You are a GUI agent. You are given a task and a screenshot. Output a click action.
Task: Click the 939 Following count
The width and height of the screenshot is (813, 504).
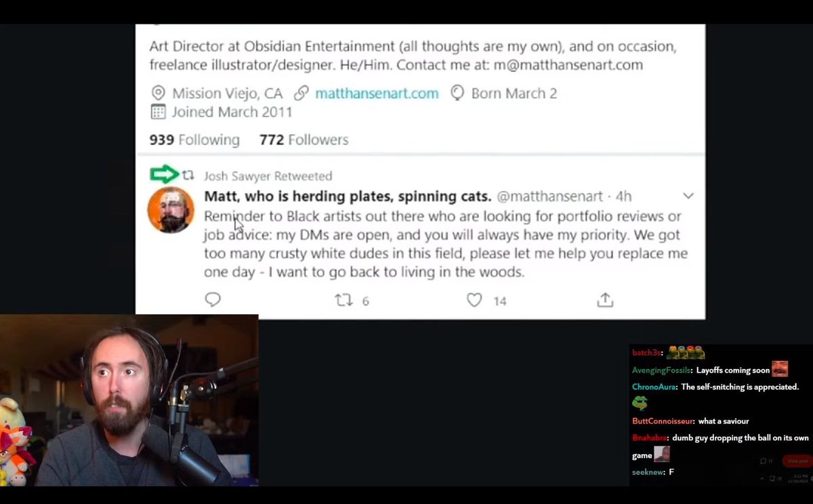tap(194, 140)
